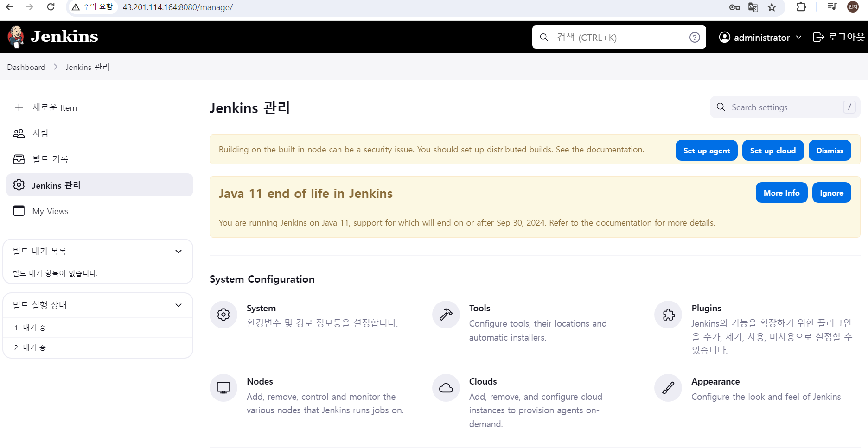Open documentation link in built-in node warning
868x448 pixels.
click(x=607, y=150)
